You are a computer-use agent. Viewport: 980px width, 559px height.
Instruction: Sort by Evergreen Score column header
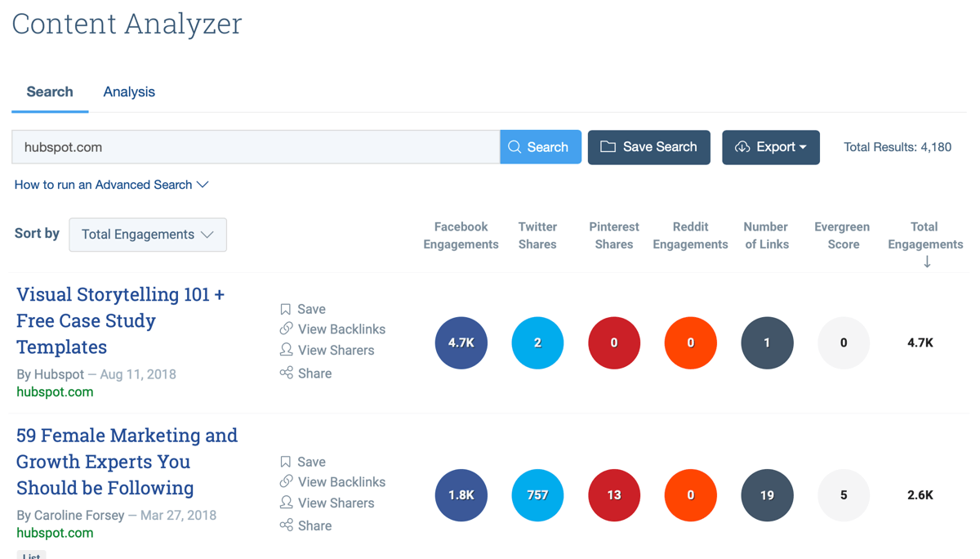click(842, 235)
